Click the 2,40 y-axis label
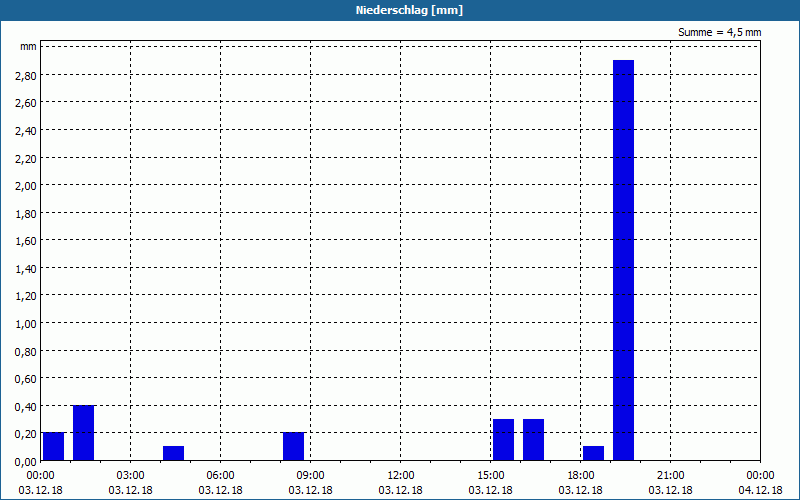 (x=26, y=130)
